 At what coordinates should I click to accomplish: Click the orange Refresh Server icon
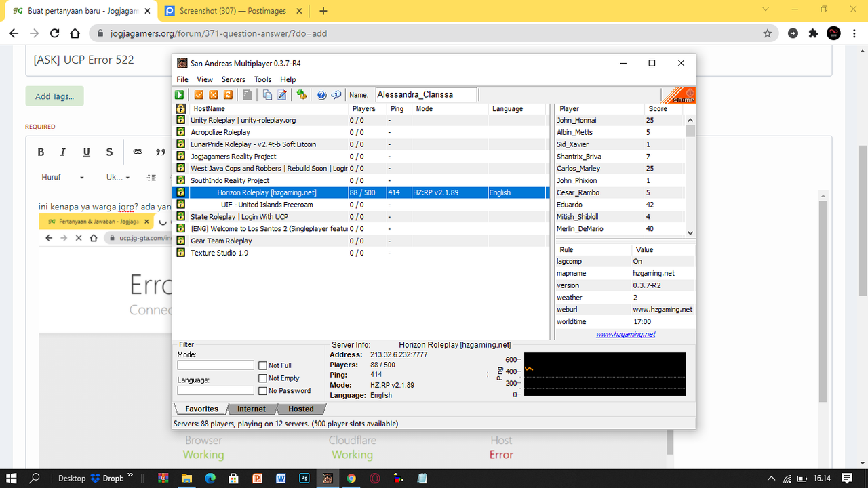(x=228, y=95)
